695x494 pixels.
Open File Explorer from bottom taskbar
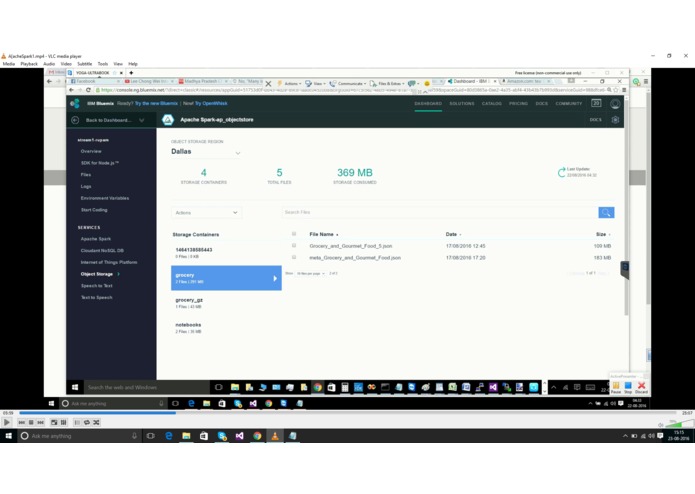pyautogui.click(x=186, y=436)
